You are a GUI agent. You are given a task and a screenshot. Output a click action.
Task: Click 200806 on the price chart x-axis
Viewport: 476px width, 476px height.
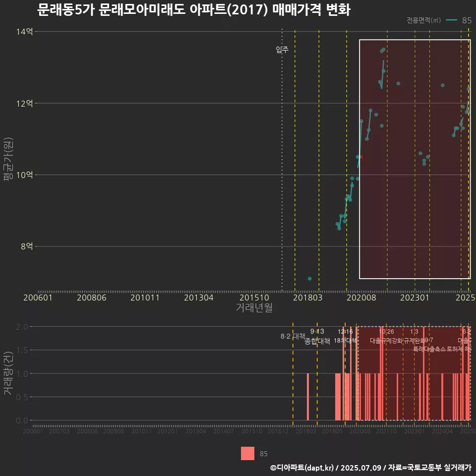click(92, 297)
